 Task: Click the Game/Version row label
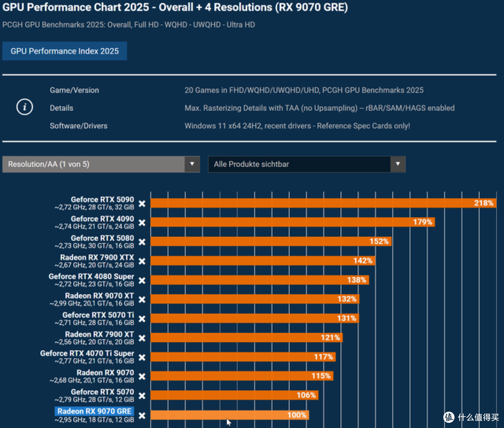tap(74, 90)
